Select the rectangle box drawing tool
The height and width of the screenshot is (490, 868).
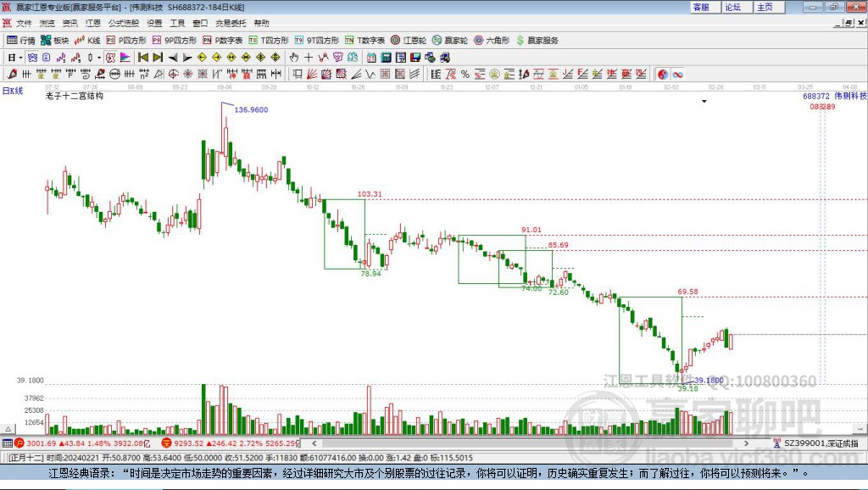[x=298, y=75]
